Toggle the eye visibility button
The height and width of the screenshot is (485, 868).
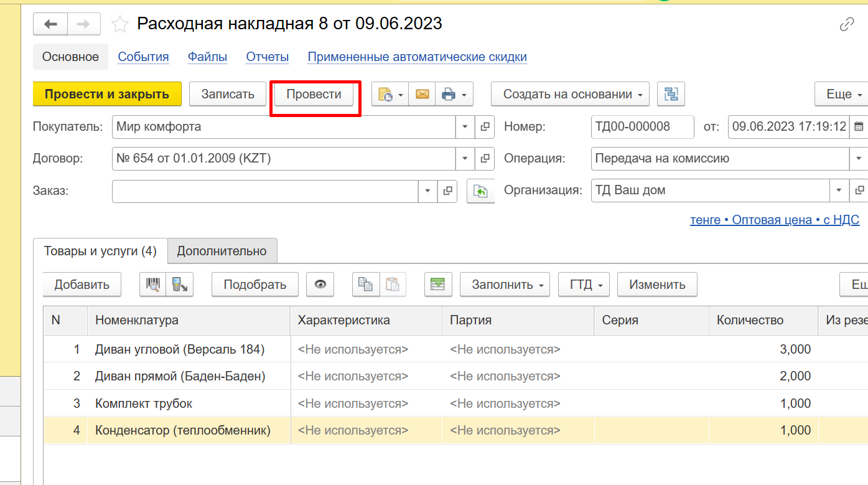(x=320, y=285)
